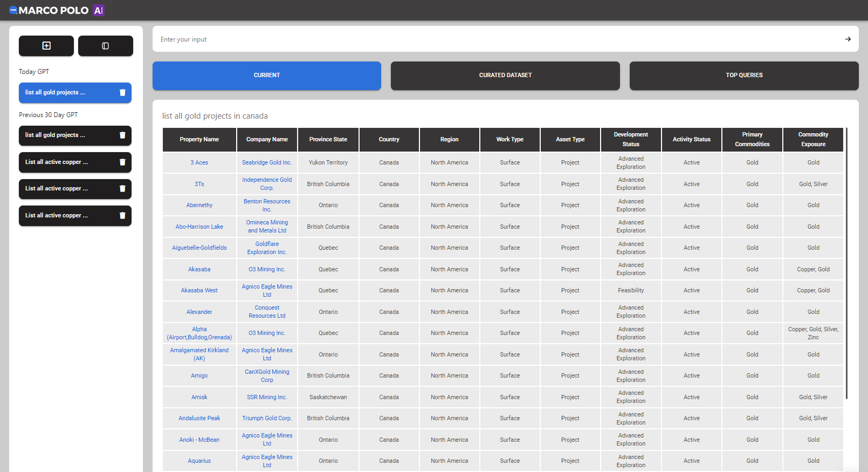The image size is (868, 472).
Task: Open Omineca Mining and Metals Ltd link
Action: (x=267, y=227)
